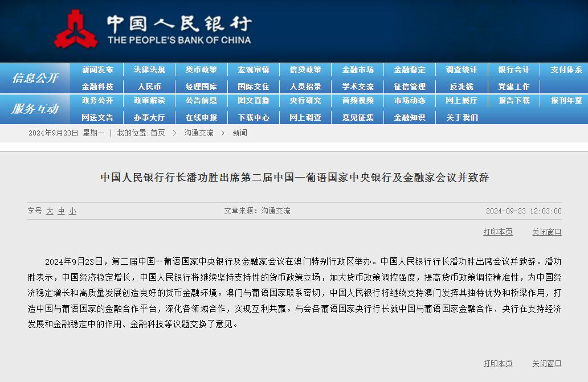
Task: Select 货币政策 from the navigation bar
Action: click(x=201, y=69)
